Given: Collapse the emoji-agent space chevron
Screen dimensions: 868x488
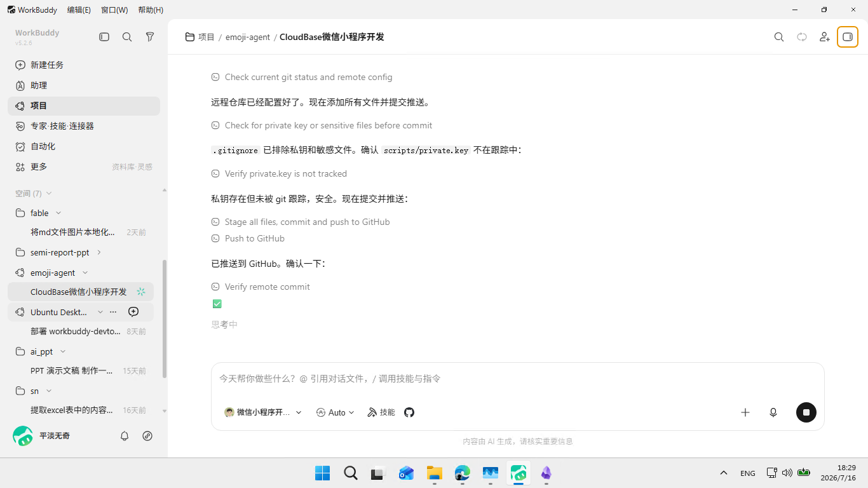Looking at the screenshot, I should click(x=85, y=273).
